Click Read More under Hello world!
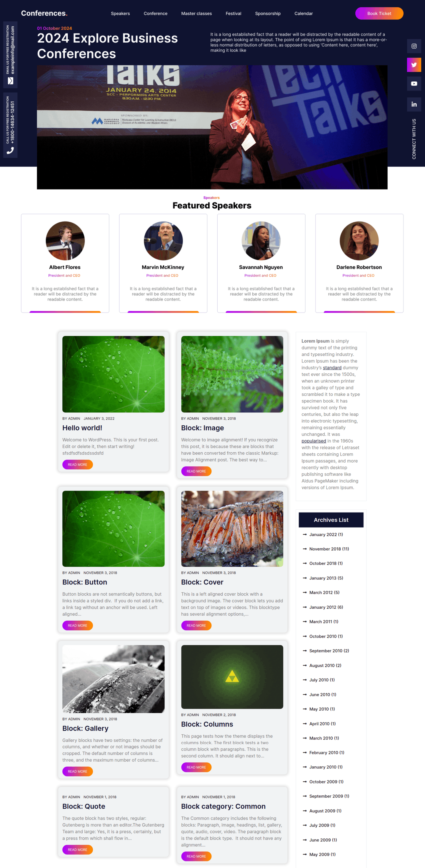Image resolution: width=425 pixels, height=868 pixels. click(78, 465)
